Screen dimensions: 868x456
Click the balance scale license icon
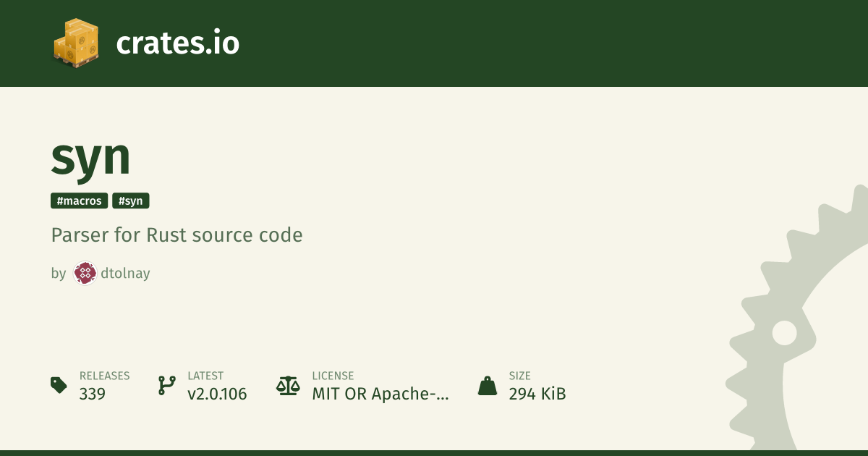pos(288,385)
